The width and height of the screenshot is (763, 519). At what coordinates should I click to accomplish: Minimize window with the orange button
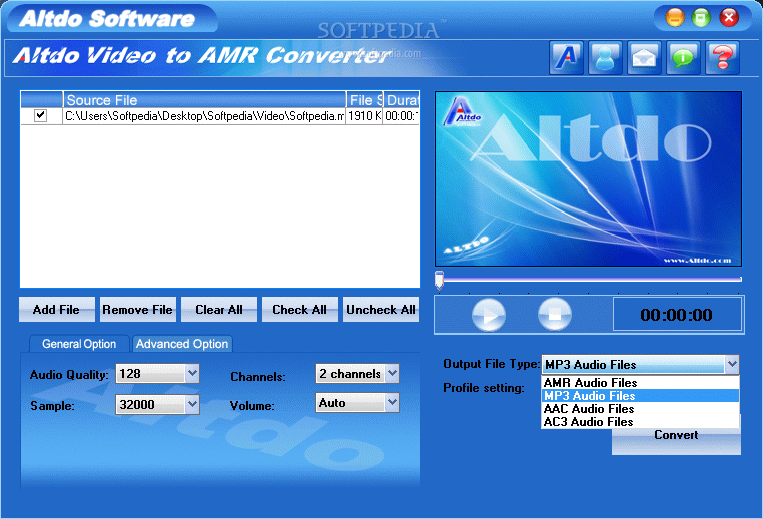point(675,18)
